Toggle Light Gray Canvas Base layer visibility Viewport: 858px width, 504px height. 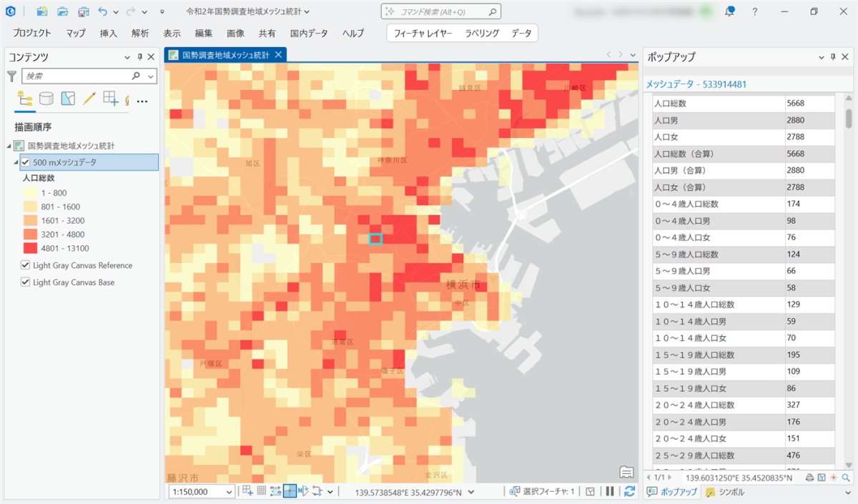tap(26, 282)
